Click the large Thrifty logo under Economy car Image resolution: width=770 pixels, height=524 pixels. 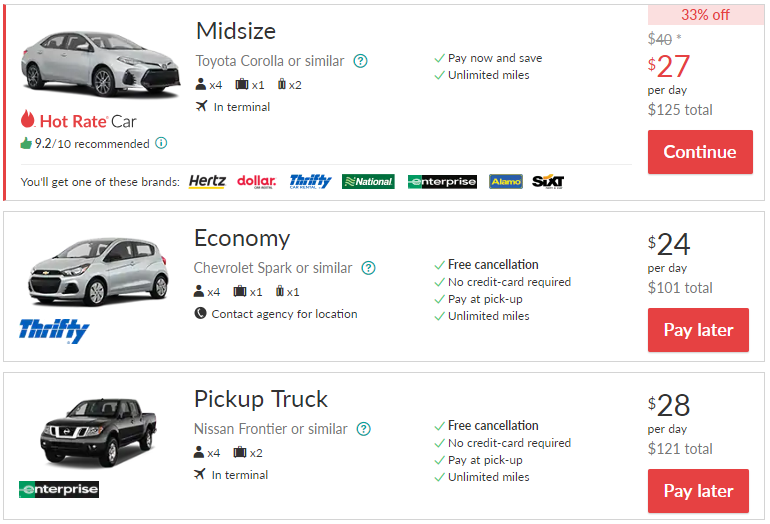[x=54, y=330]
